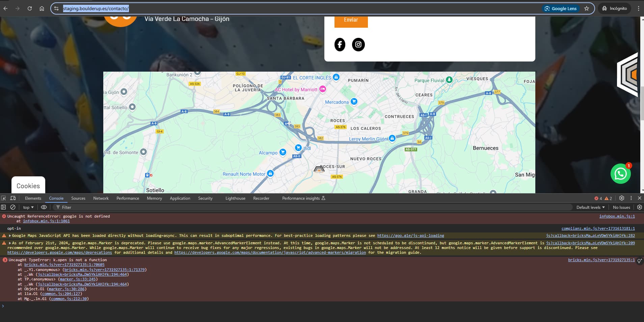
Task: Toggle the console filter funnel icon
Action: pos(57,207)
